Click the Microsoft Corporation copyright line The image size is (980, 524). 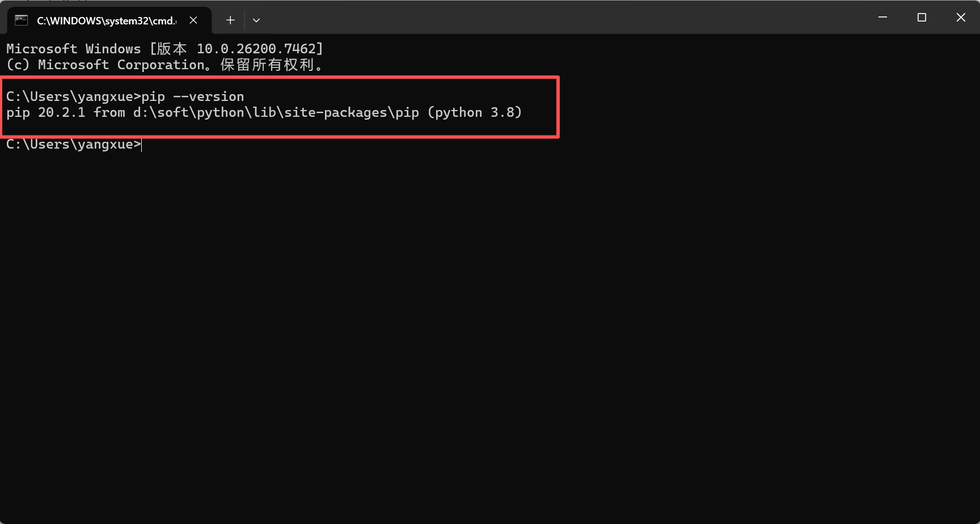(x=164, y=64)
